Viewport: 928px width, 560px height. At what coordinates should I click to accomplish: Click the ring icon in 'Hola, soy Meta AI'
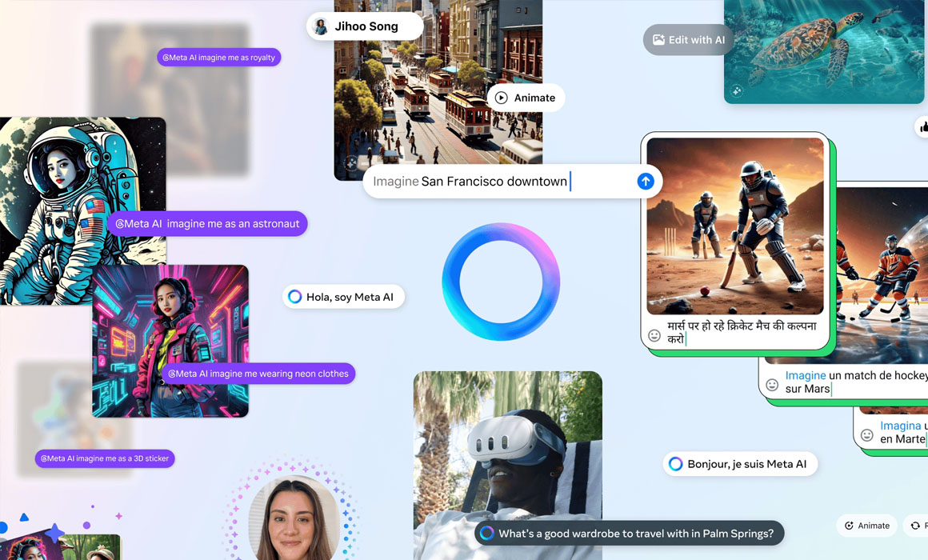tap(294, 297)
